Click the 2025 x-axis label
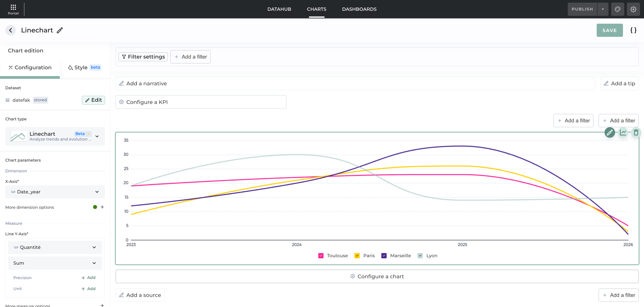This screenshot has width=644, height=307. pyautogui.click(x=462, y=245)
